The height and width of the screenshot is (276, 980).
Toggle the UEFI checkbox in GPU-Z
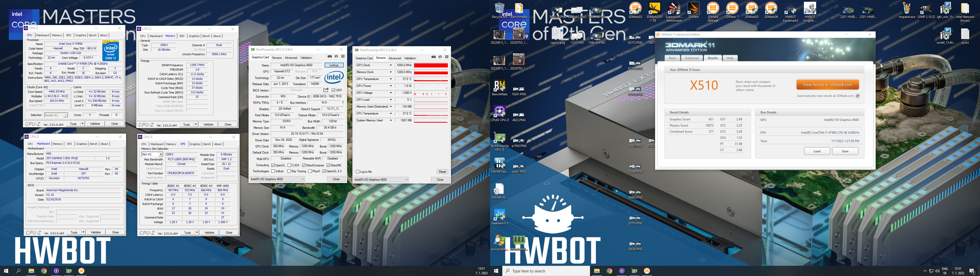click(x=333, y=90)
